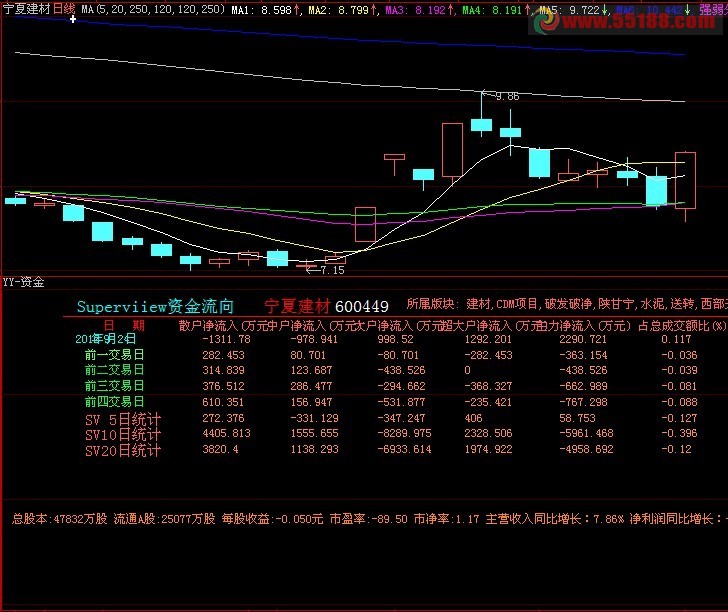Click the -767.298 value in 前四交易日 row
This screenshot has width=728, height=612.
[x=583, y=402]
